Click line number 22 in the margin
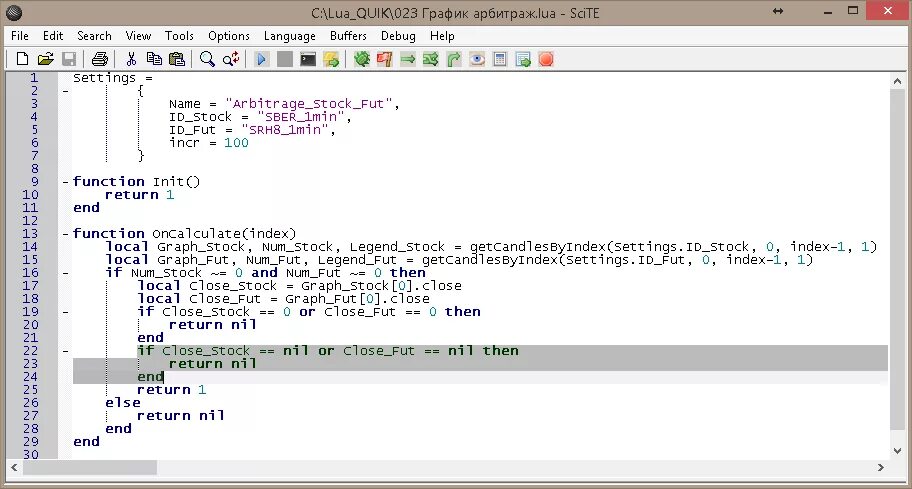Screen dimensions: 912x489 (30, 351)
